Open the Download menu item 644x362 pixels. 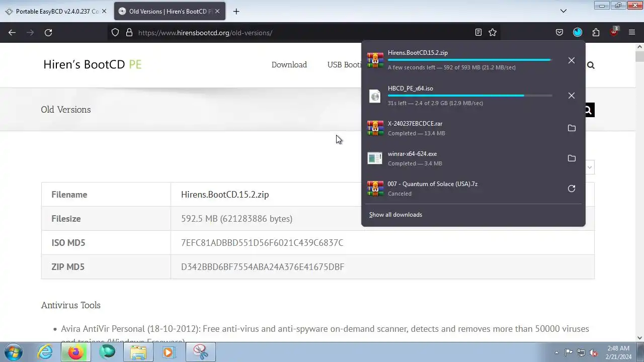point(289,65)
